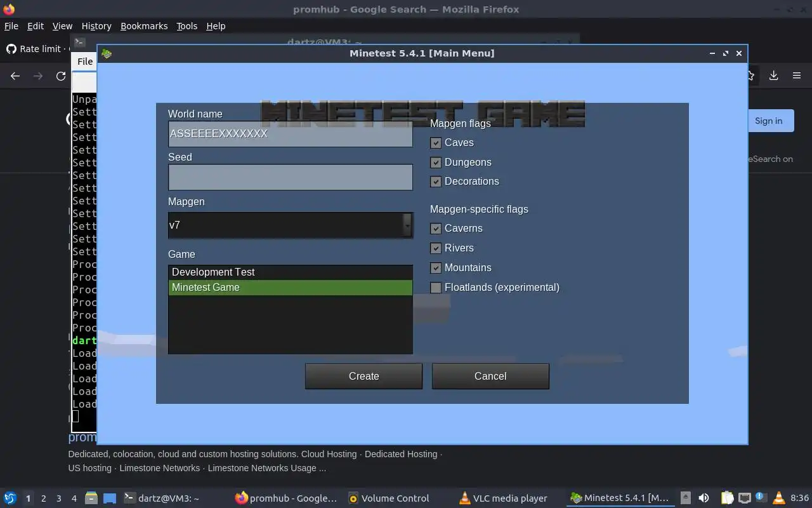Click the Cancel button

(x=490, y=376)
